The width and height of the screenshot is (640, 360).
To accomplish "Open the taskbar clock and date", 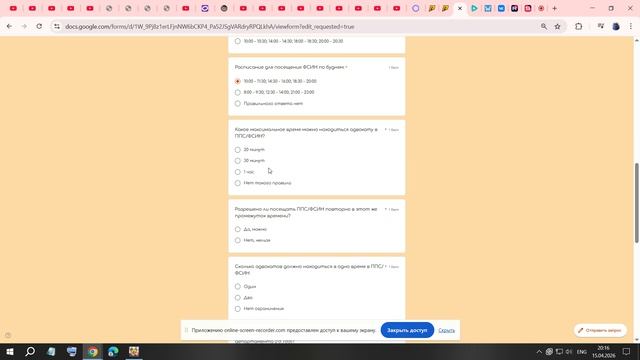I will 604,352.
